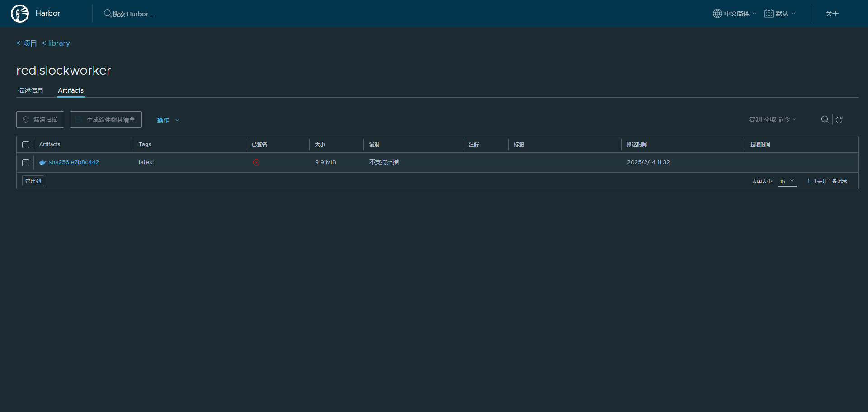Click the Harbor title text
Image resolution: width=868 pixels, height=412 pixels.
[48, 14]
